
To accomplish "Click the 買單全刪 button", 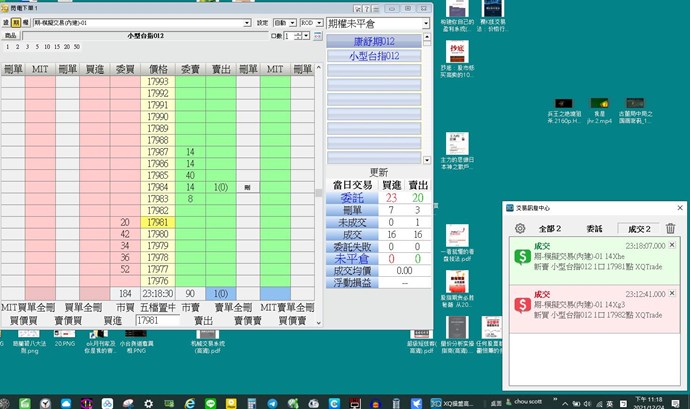I will point(83,307).
